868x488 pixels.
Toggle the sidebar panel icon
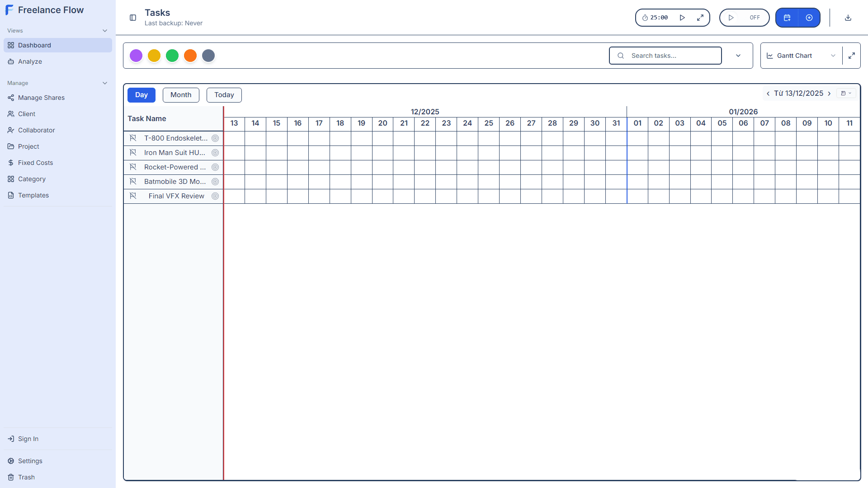(x=133, y=18)
